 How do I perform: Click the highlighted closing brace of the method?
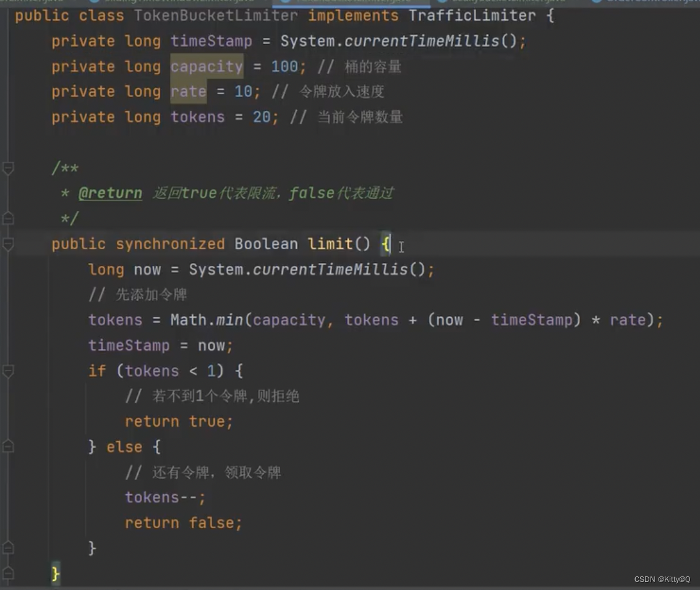coord(56,573)
